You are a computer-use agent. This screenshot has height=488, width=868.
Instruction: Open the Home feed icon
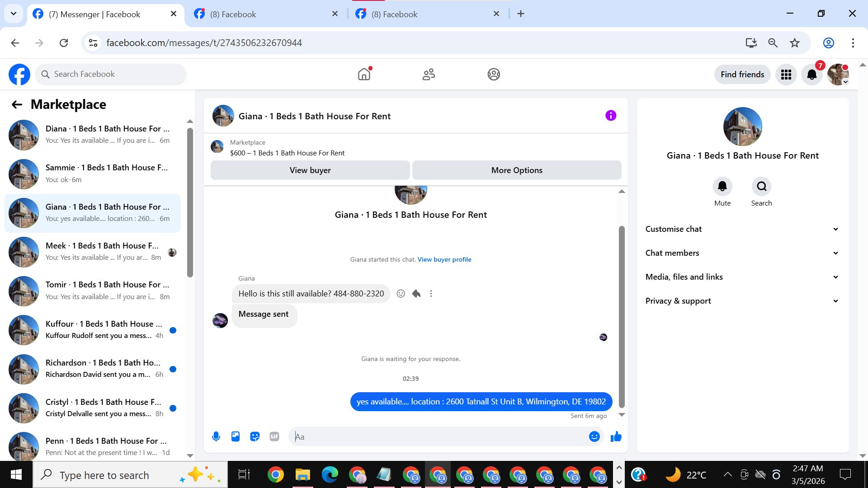(364, 74)
